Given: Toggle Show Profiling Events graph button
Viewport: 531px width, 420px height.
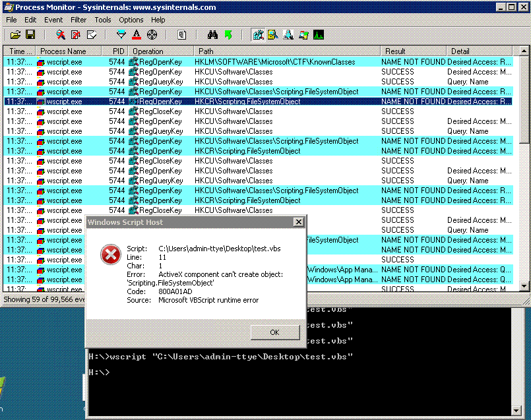Looking at the screenshot, I should (x=319, y=35).
